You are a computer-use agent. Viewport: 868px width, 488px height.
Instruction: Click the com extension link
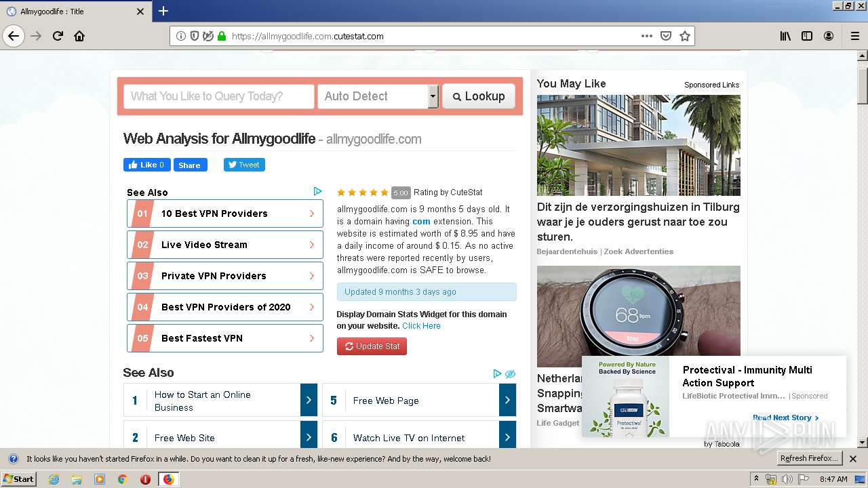tap(421, 221)
